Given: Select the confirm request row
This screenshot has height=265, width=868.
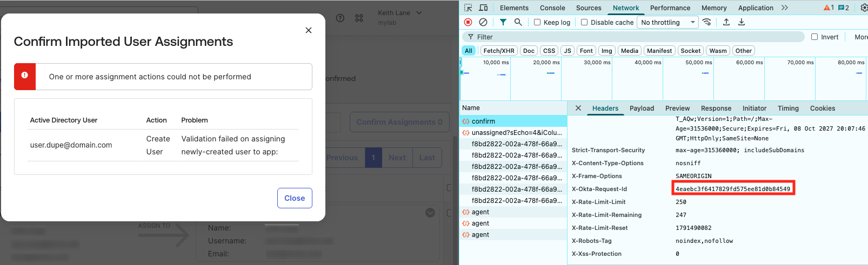Looking at the screenshot, I should [513, 121].
